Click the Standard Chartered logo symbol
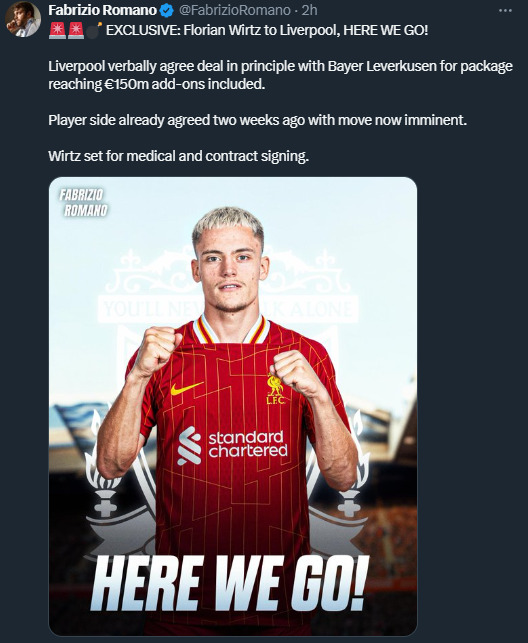 (x=189, y=446)
